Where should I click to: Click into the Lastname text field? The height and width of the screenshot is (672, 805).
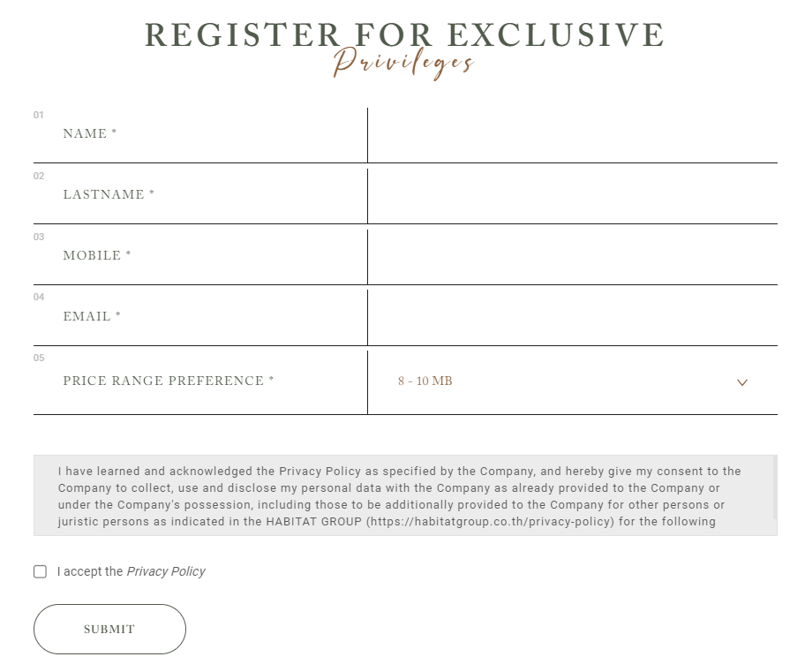point(572,195)
